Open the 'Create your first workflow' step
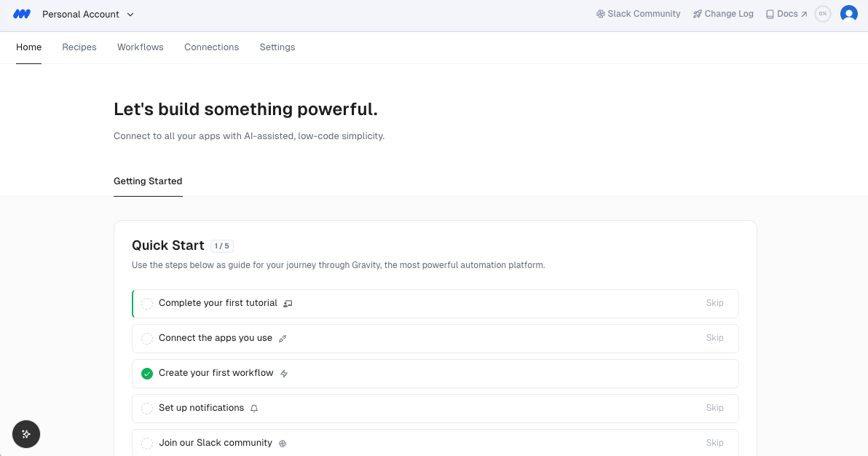This screenshot has width=868, height=456. click(x=435, y=374)
